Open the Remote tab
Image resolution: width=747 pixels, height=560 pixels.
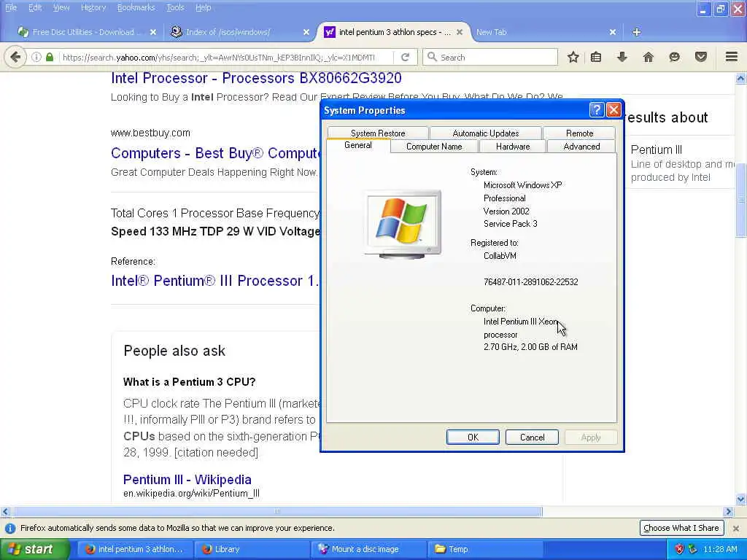[x=579, y=133]
